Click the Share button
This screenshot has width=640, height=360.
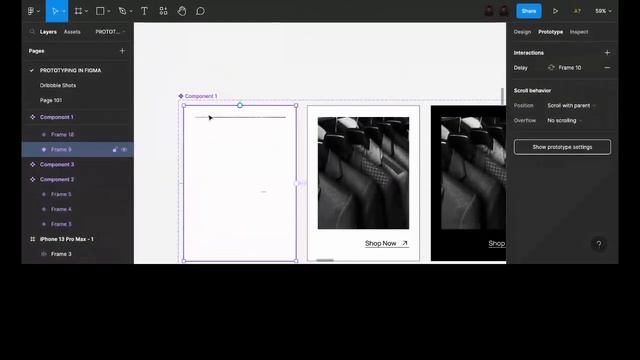(529, 11)
